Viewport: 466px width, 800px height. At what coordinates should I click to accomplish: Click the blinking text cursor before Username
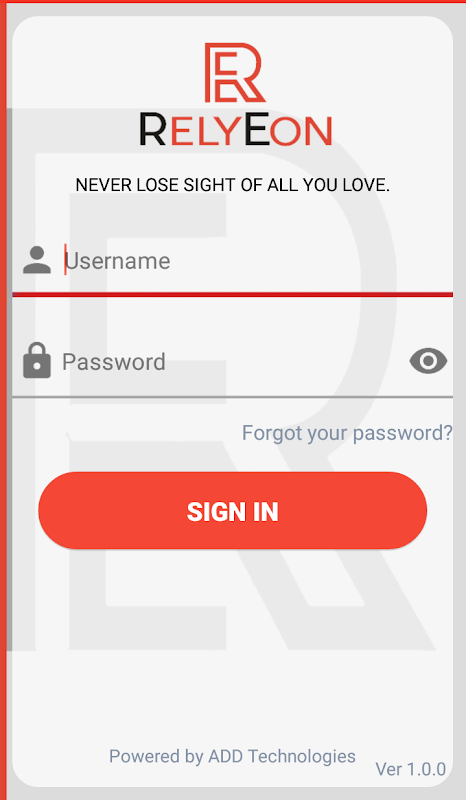[x=65, y=259]
